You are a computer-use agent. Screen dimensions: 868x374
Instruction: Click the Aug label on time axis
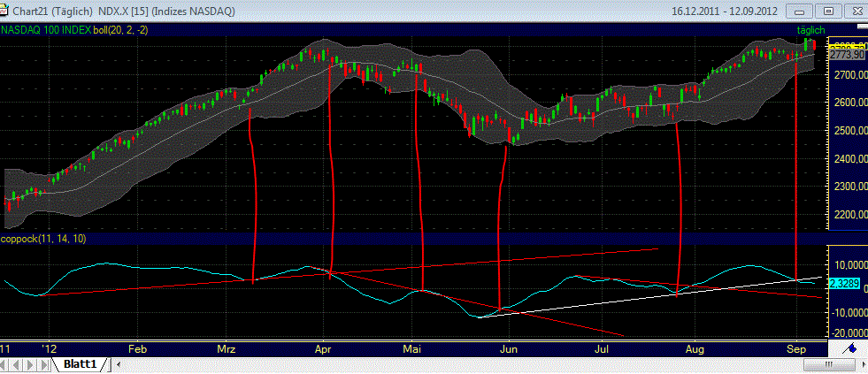(695, 349)
